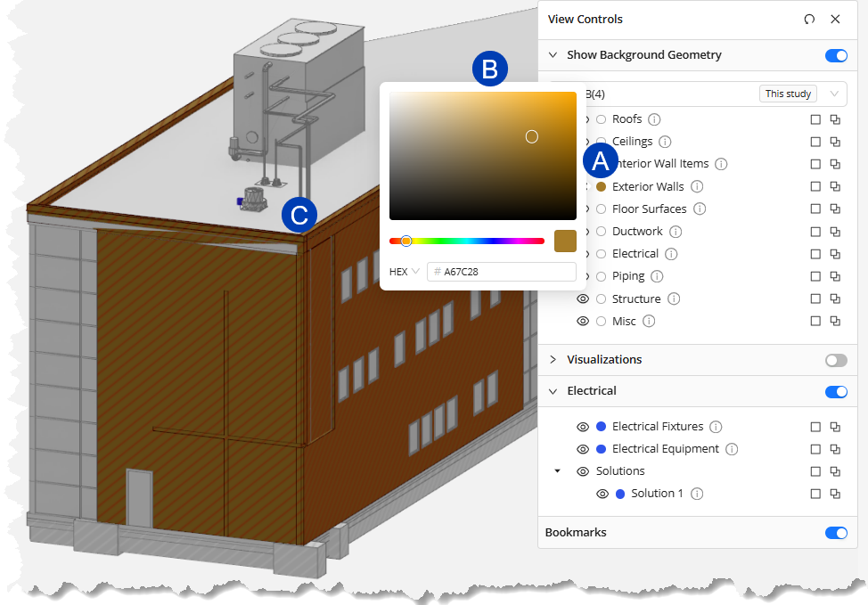868x605 pixels.
Task: Check the Floor Surfaces checkbox
Action: 815,208
